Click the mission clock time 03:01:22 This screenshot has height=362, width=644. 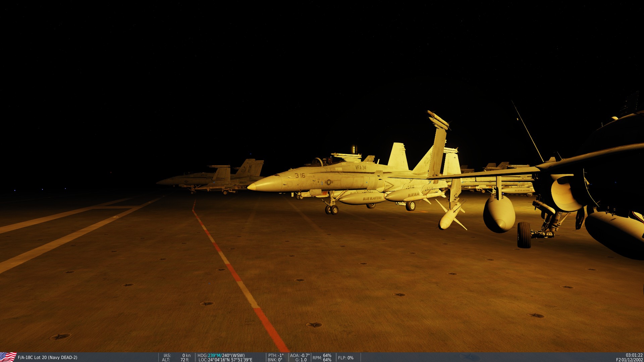click(x=634, y=355)
